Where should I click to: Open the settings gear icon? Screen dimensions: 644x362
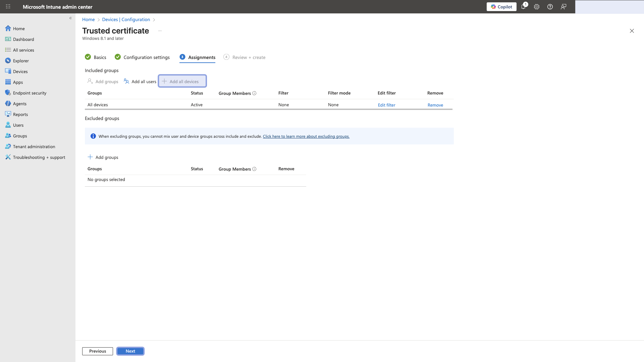coord(537,7)
